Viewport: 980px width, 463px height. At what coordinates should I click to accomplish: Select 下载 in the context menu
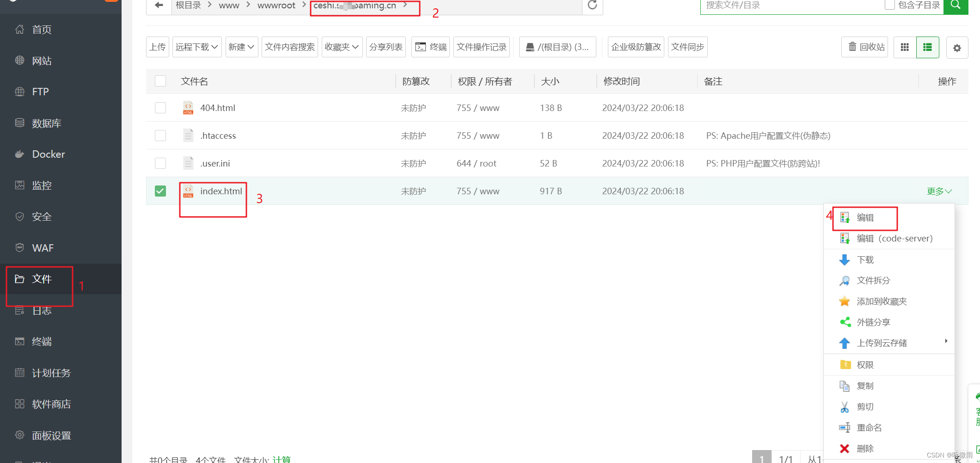(x=889, y=259)
